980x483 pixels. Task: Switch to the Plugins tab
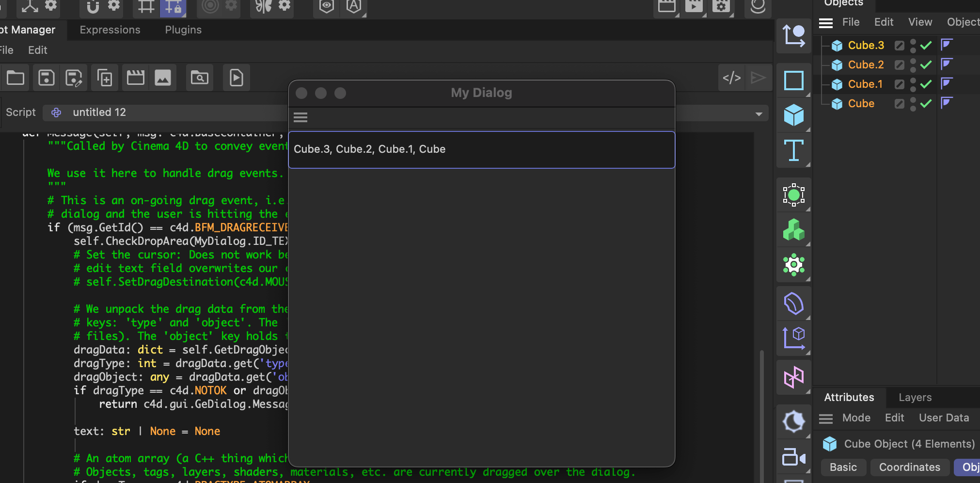(x=183, y=30)
